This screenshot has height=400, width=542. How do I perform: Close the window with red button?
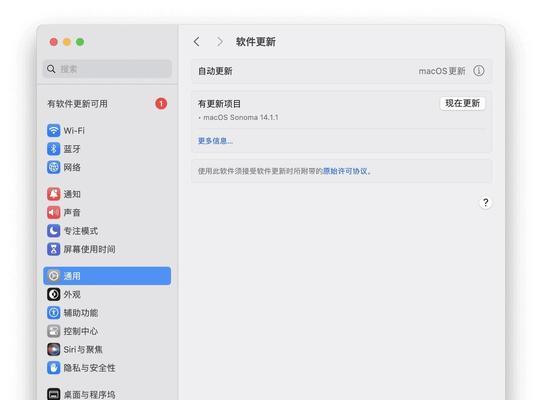tap(54, 42)
